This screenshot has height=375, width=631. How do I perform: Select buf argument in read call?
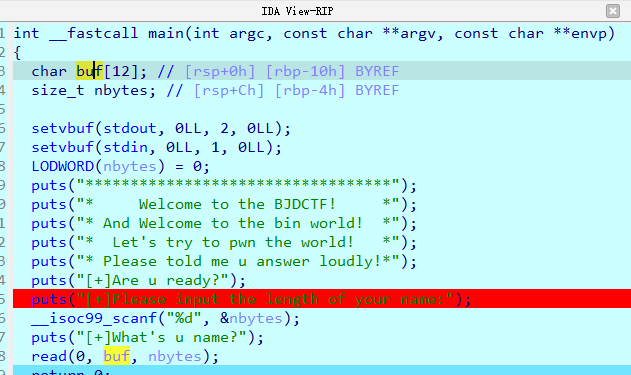[116, 356]
